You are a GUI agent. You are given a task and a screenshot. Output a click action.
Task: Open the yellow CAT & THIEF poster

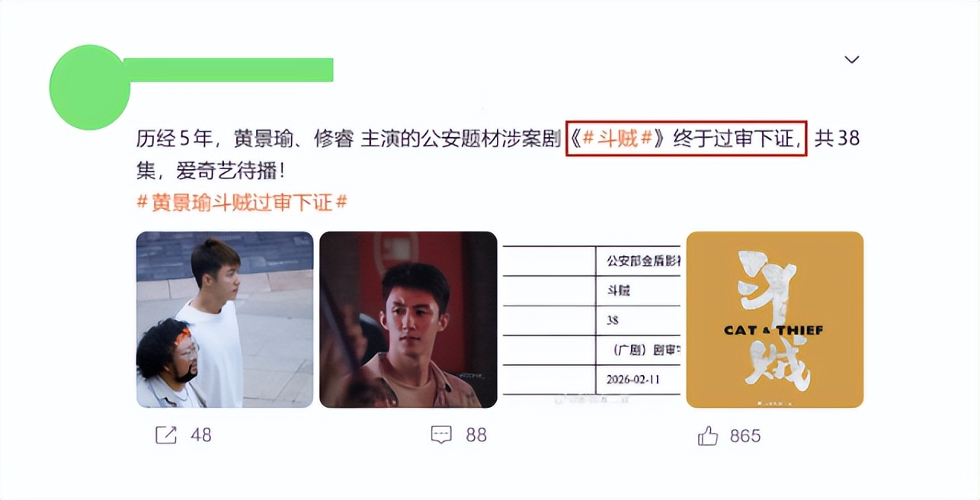pos(775,319)
